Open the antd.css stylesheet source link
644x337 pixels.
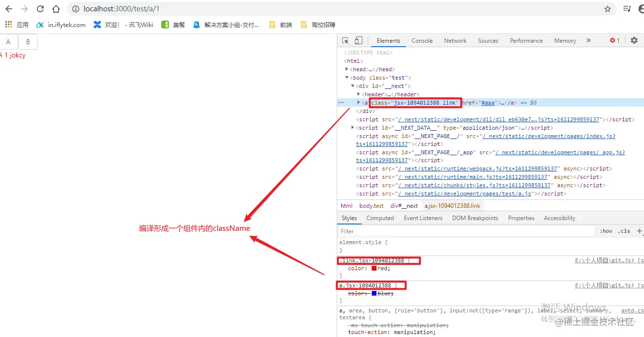[632, 310]
